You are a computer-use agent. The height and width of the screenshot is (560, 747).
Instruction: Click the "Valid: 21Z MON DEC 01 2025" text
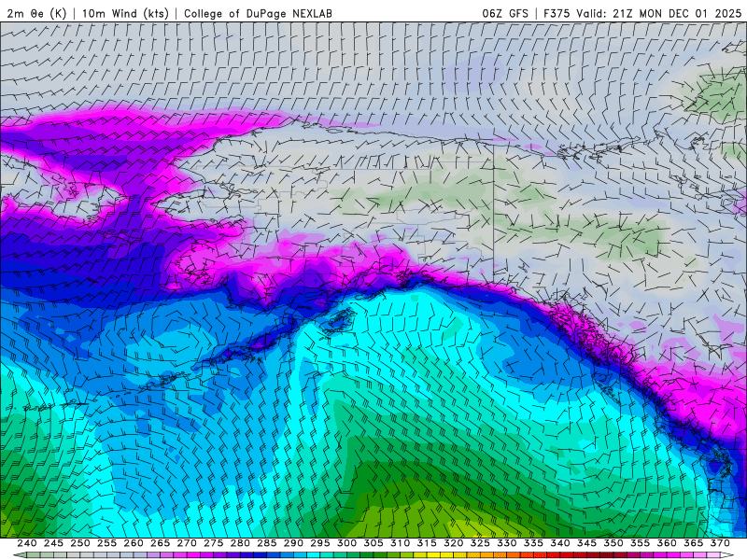(x=659, y=13)
